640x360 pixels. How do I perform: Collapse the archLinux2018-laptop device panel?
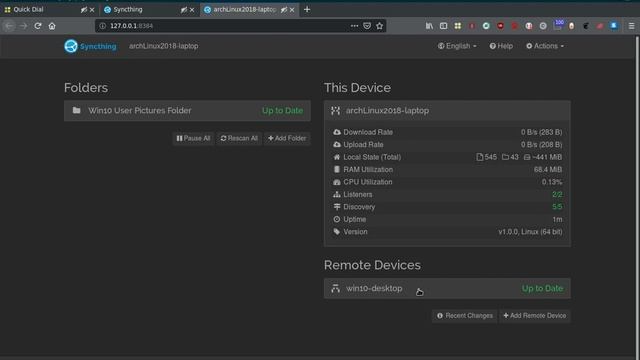(447, 111)
